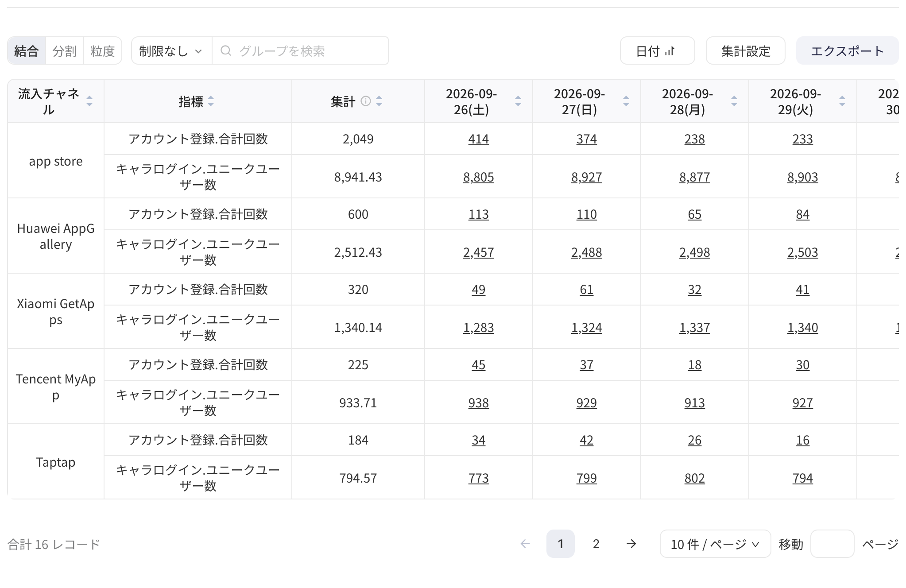Viewport: 906px width, 588px height.
Task: Select the 結合 view tab
Action: pyautogui.click(x=27, y=51)
